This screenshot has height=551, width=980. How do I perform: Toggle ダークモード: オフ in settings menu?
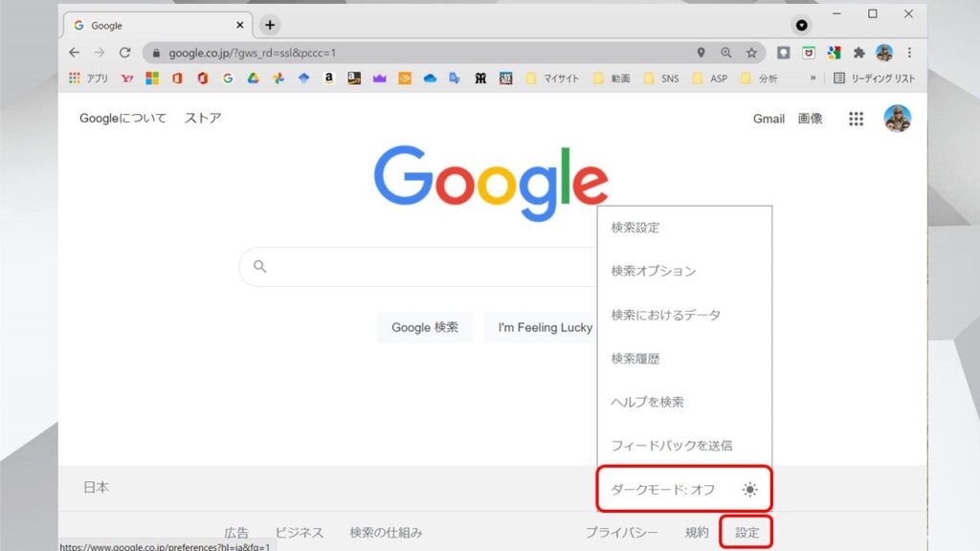pyautogui.click(x=684, y=489)
